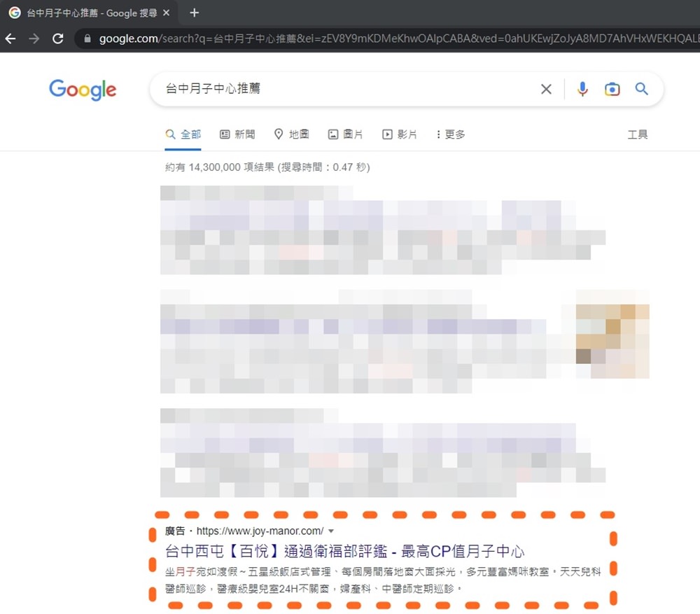The height and width of the screenshot is (614, 700).
Task: Open the 台中西屯【百悅】ad headline
Action: pos(344,552)
